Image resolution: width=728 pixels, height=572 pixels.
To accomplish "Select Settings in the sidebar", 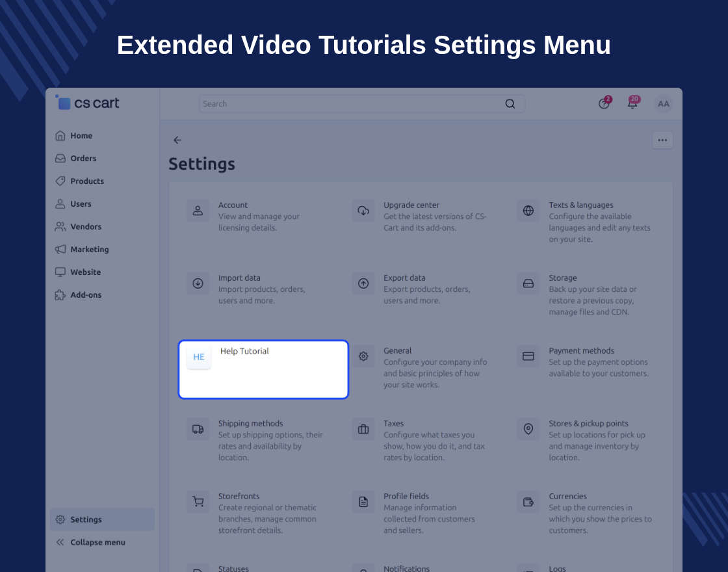I will (102, 519).
